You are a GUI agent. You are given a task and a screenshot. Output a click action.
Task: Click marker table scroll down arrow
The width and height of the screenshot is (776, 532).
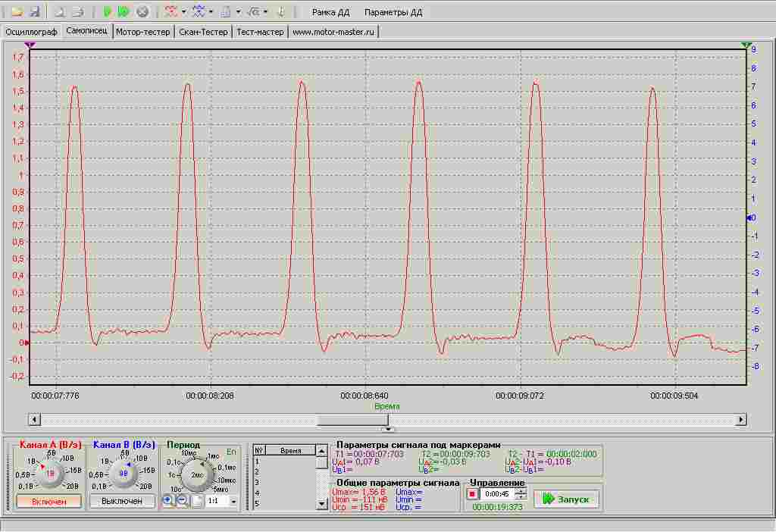click(x=321, y=504)
